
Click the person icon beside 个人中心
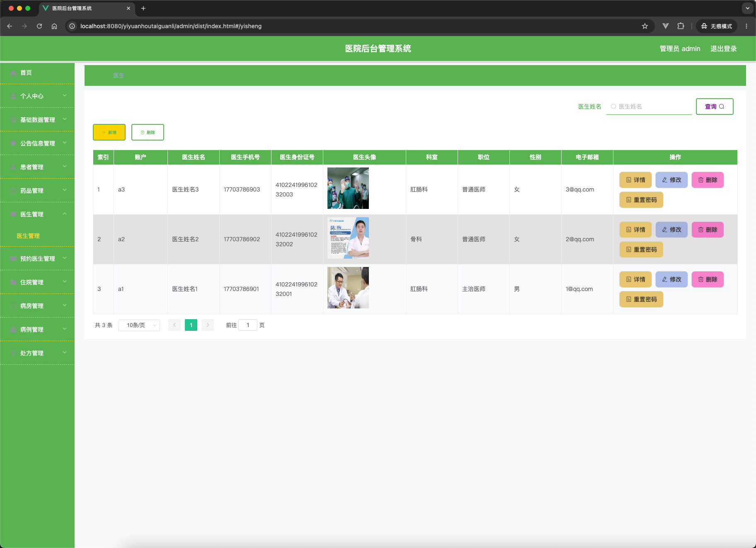click(x=13, y=96)
